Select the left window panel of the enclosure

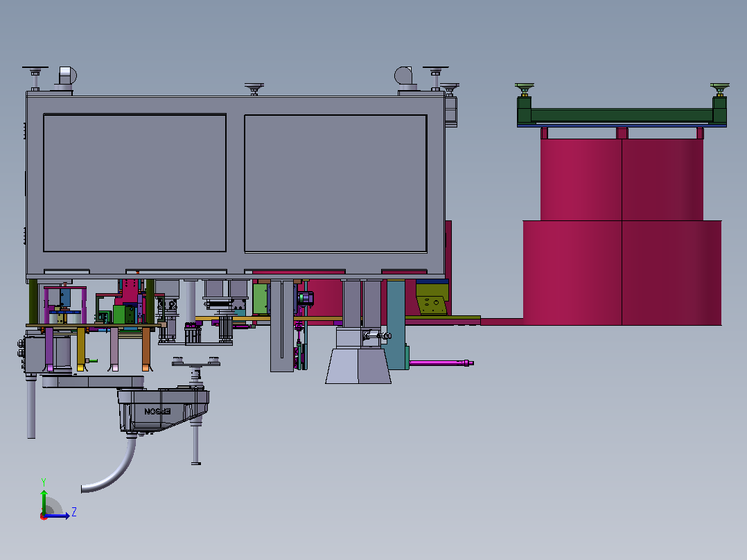pyautogui.click(x=135, y=182)
